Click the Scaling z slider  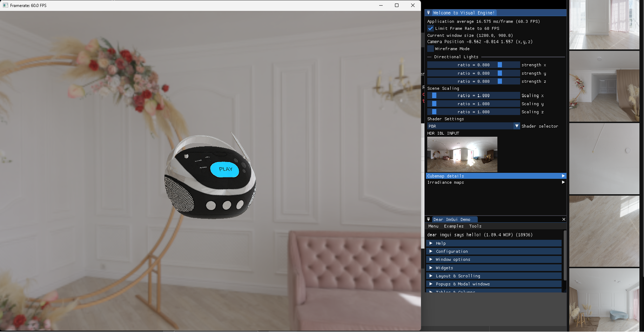[474, 112]
